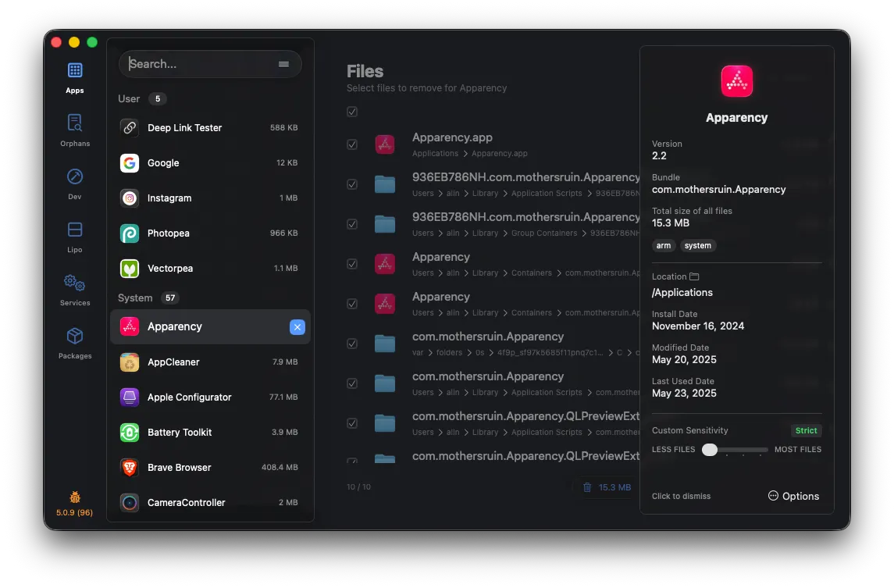Viewport: 894px width, 588px height.
Task: Uncheck the var folders com.mothersruin.Apparency checkbox
Action: click(352, 344)
